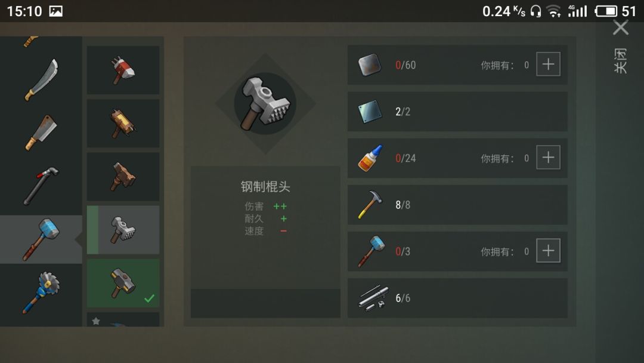Select the crowbar weapon in the sidebar
Viewport: 644px width, 363px height.
coord(41,186)
